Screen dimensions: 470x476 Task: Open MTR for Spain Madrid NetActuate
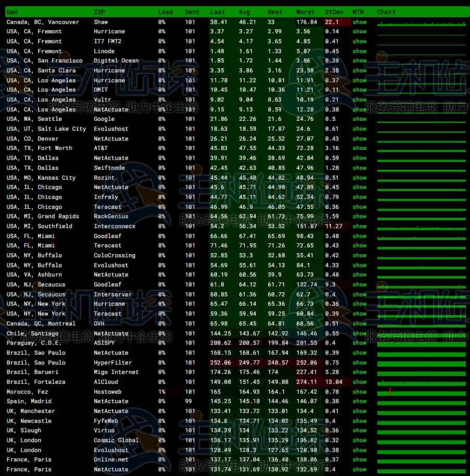360,402
